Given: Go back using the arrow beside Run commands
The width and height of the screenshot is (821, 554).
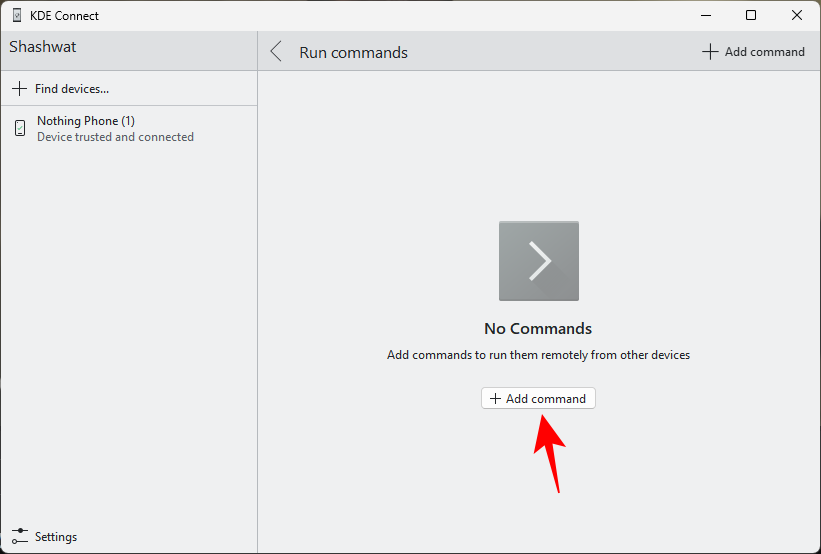Looking at the screenshot, I should tap(276, 52).
